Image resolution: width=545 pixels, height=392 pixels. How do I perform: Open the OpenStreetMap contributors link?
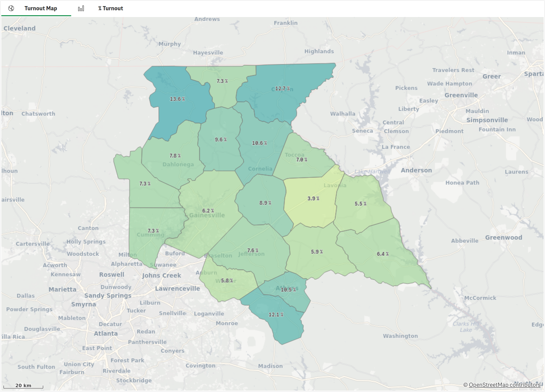pos(504,385)
